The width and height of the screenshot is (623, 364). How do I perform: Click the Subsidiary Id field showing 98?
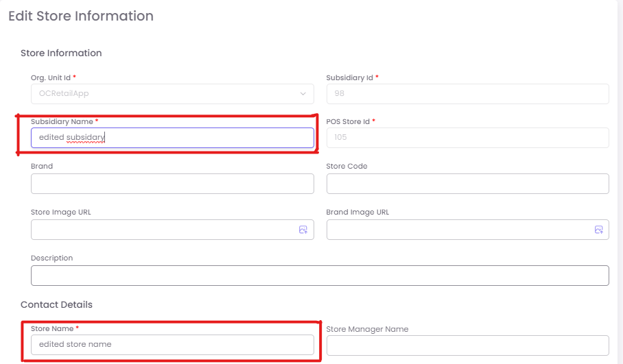[x=467, y=94]
